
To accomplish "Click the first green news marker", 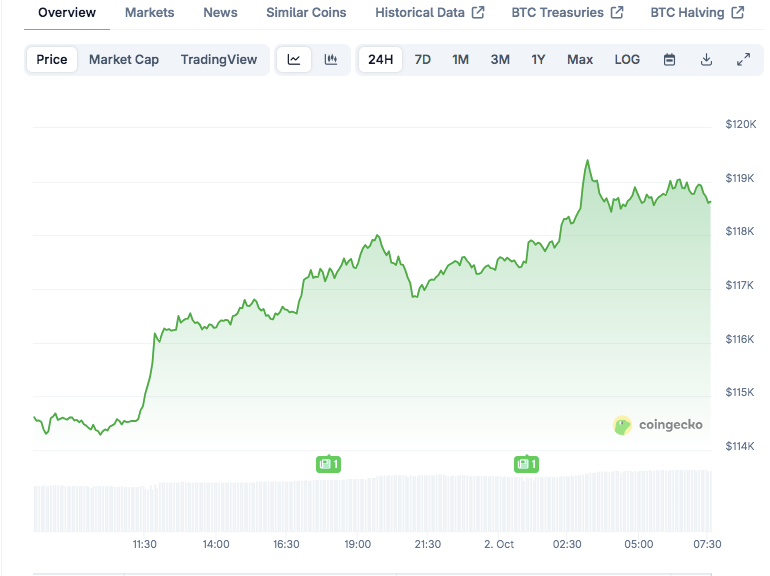I will coord(328,464).
